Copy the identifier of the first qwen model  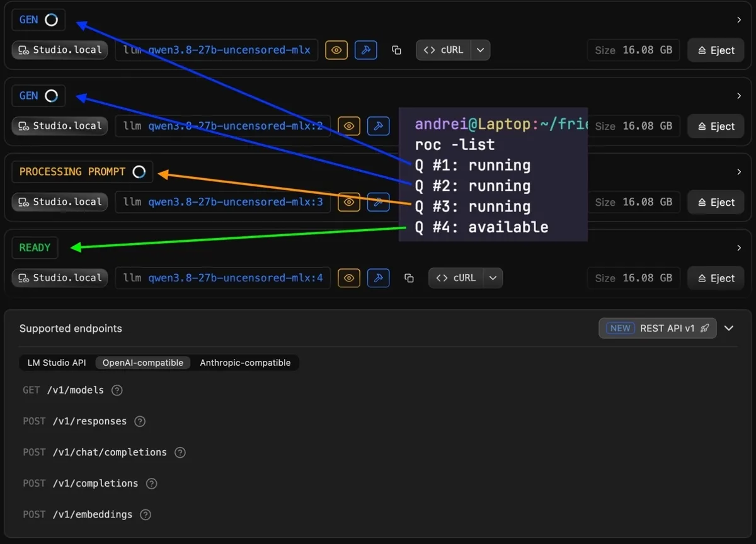(396, 50)
